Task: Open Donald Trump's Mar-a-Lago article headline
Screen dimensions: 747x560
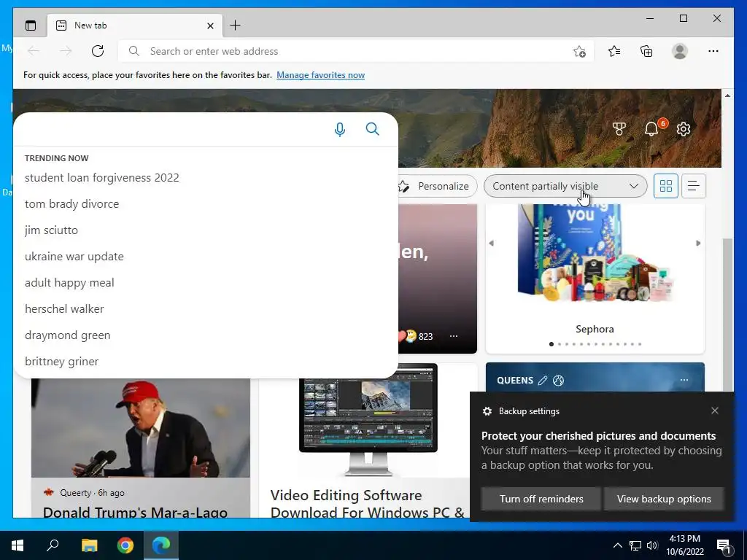Action: [135, 512]
